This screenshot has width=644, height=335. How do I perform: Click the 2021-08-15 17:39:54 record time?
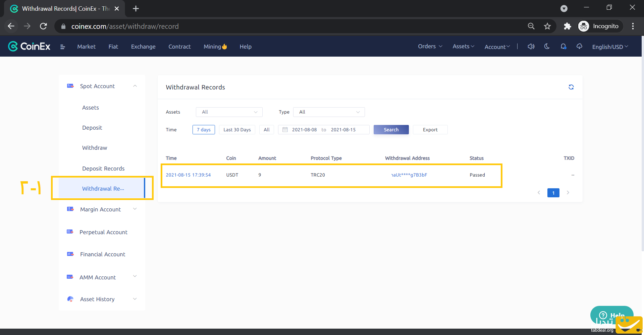(188, 175)
